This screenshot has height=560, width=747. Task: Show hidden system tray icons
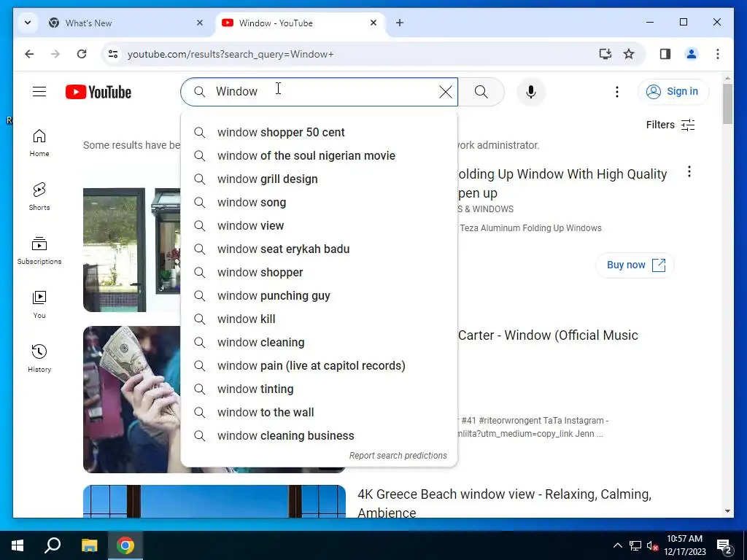pos(617,545)
